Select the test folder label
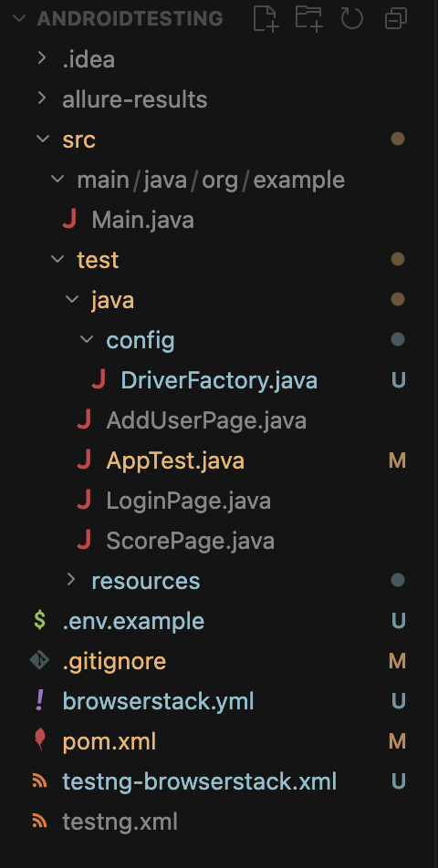The image size is (438, 868). [x=98, y=260]
